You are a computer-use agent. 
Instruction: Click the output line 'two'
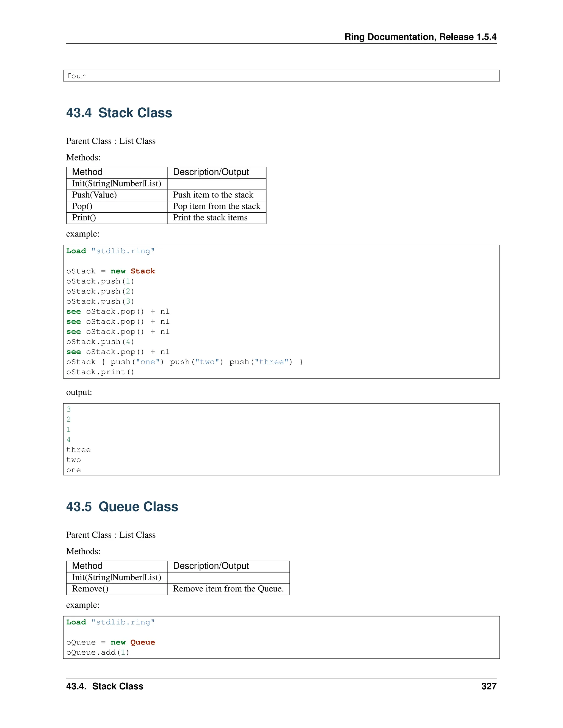pos(73,460)
